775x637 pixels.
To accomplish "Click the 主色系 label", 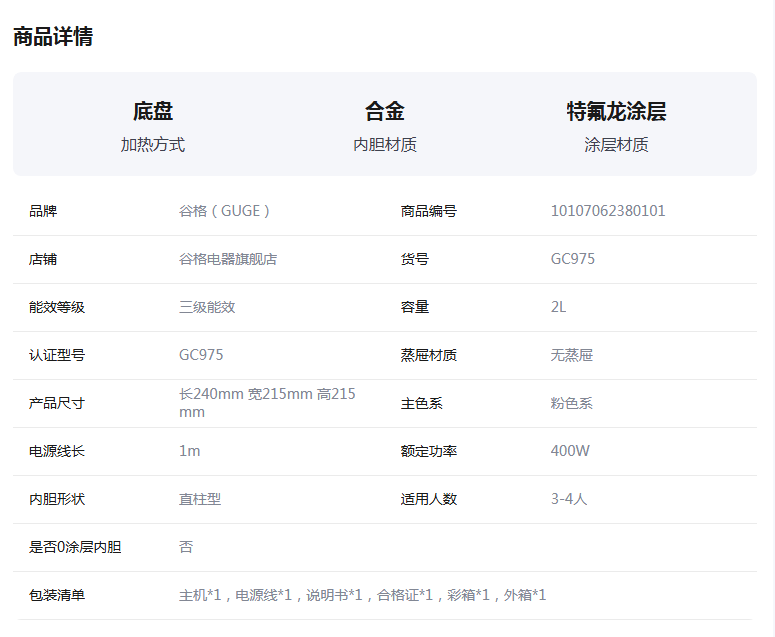I will pyautogui.click(x=422, y=403).
